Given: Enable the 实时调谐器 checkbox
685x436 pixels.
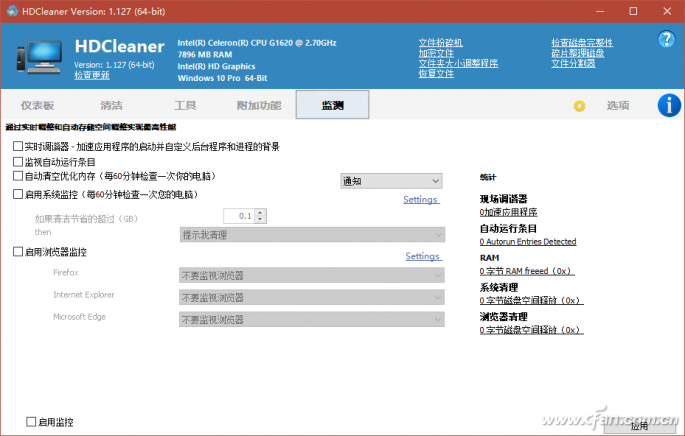Looking at the screenshot, I should pyautogui.click(x=17, y=147).
